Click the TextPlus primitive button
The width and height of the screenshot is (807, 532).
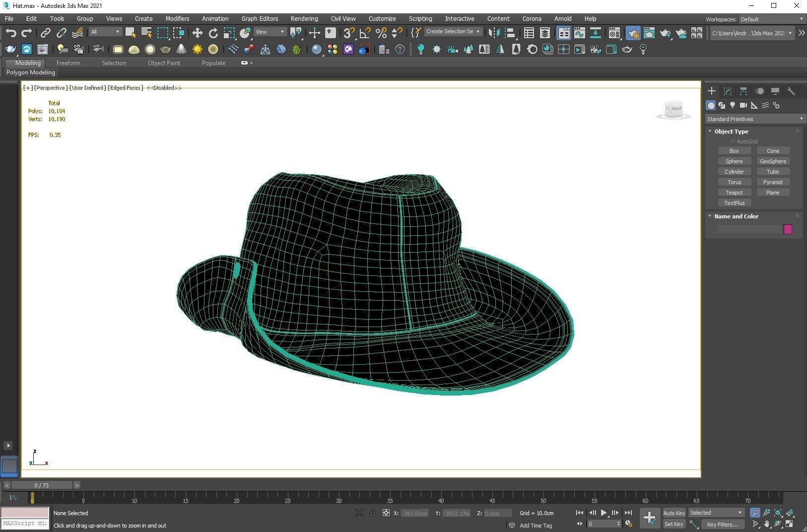click(x=734, y=203)
